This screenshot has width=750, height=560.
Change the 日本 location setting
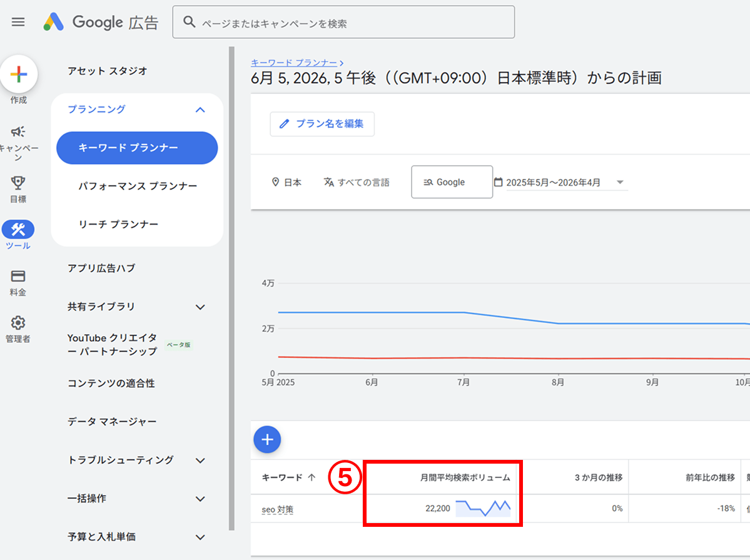(286, 182)
